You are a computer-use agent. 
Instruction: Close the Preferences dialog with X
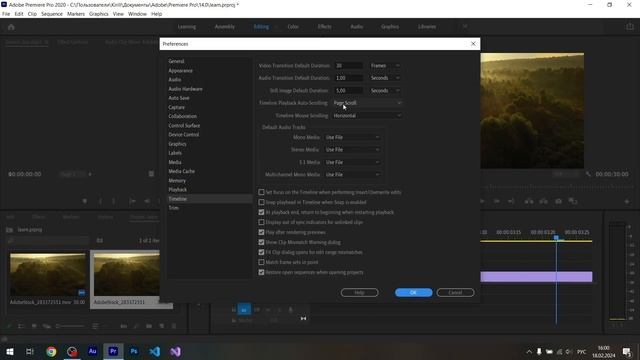click(x=473, y=44)
